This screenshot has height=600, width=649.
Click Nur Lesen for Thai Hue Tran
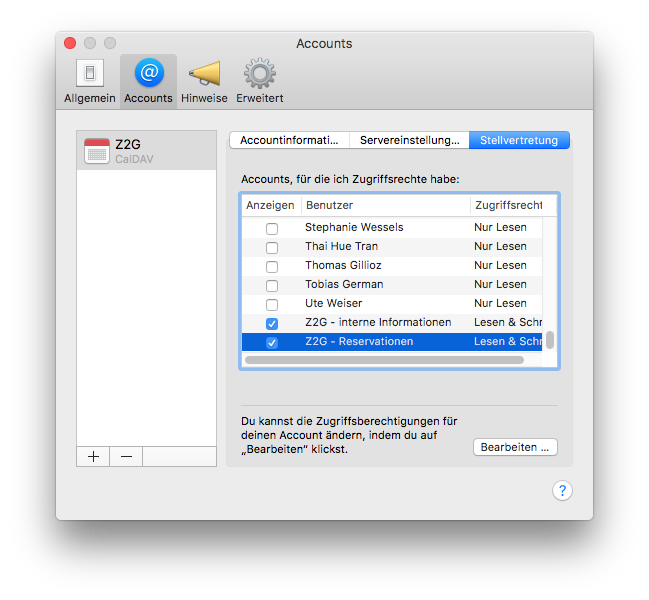[x=500, y=246]
